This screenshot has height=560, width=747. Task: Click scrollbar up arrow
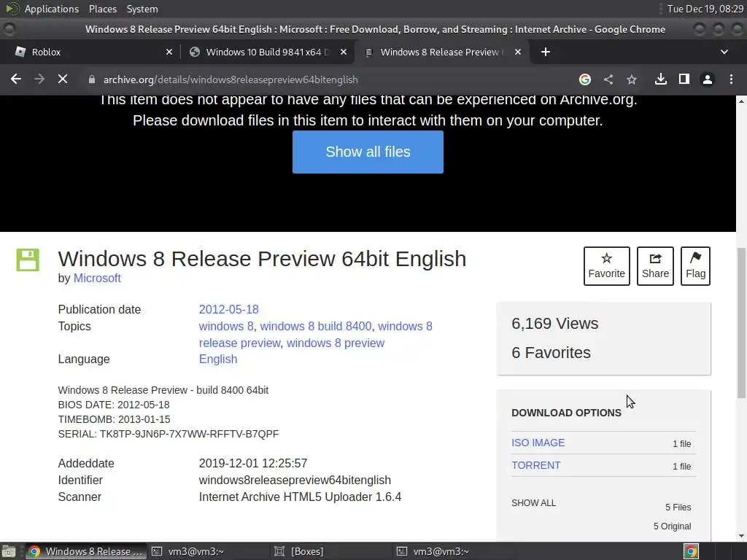[x=741, y=101]
